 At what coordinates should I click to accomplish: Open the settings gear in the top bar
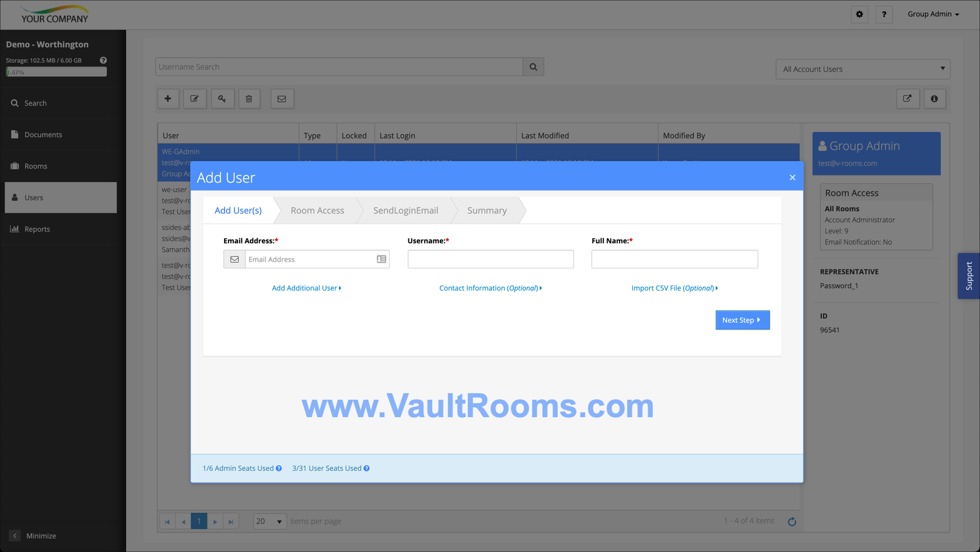click(x=859, y=15)
